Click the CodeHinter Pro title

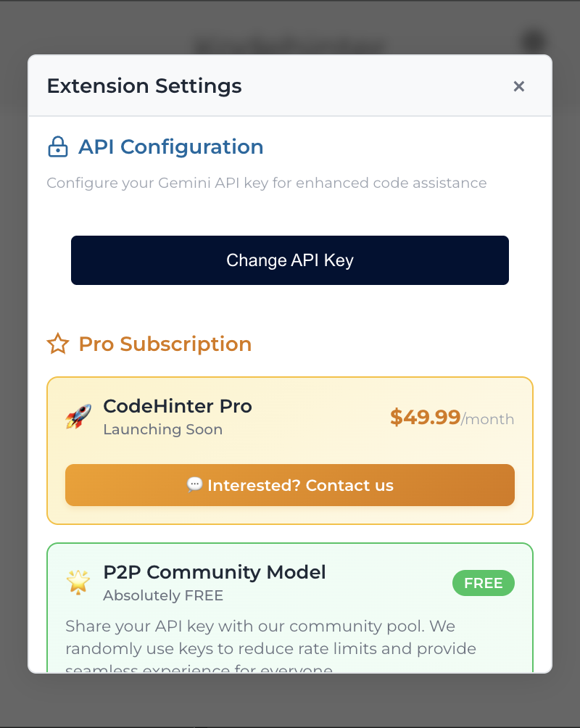pos(178,406)
